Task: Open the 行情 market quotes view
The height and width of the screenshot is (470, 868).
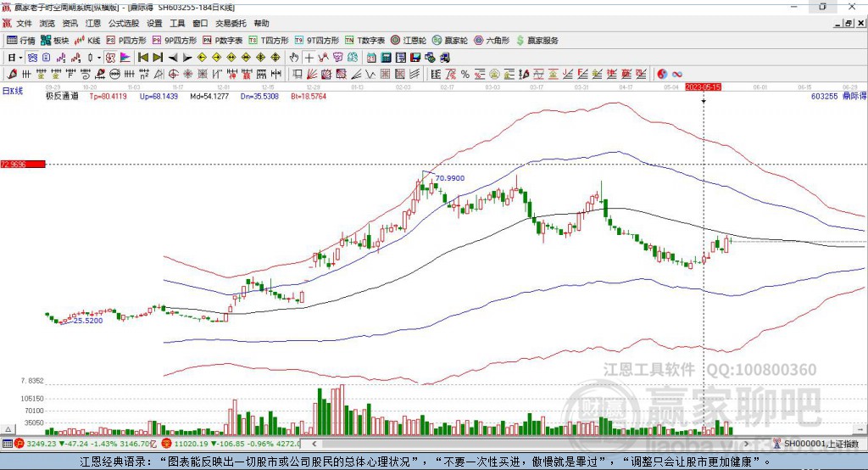Action: coord(21,41)
